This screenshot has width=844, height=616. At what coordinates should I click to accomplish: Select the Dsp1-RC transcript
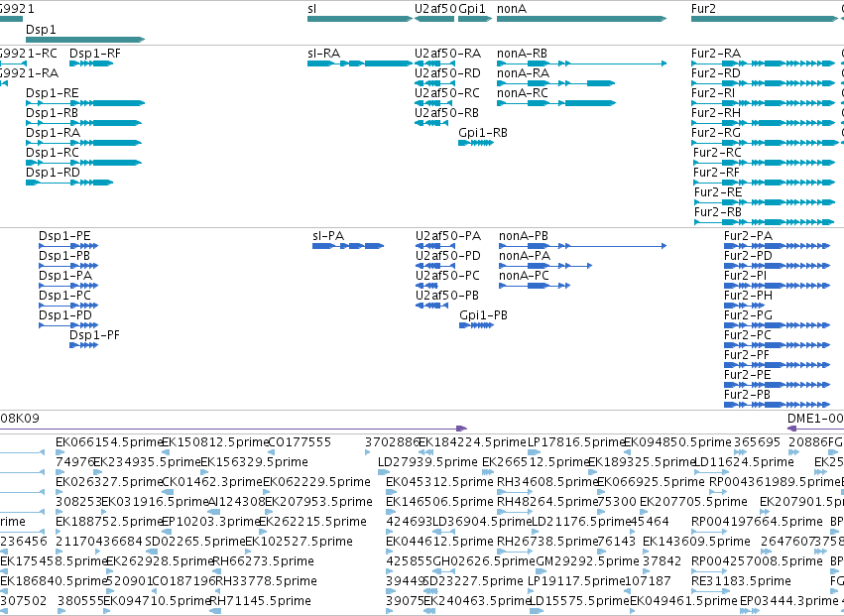[x=83, y=163]
